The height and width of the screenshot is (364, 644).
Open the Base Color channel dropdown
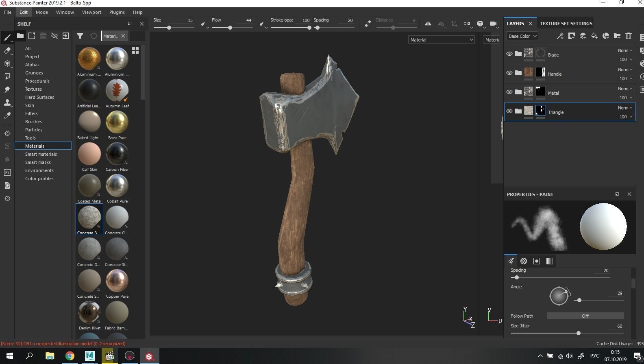(522, 36)
